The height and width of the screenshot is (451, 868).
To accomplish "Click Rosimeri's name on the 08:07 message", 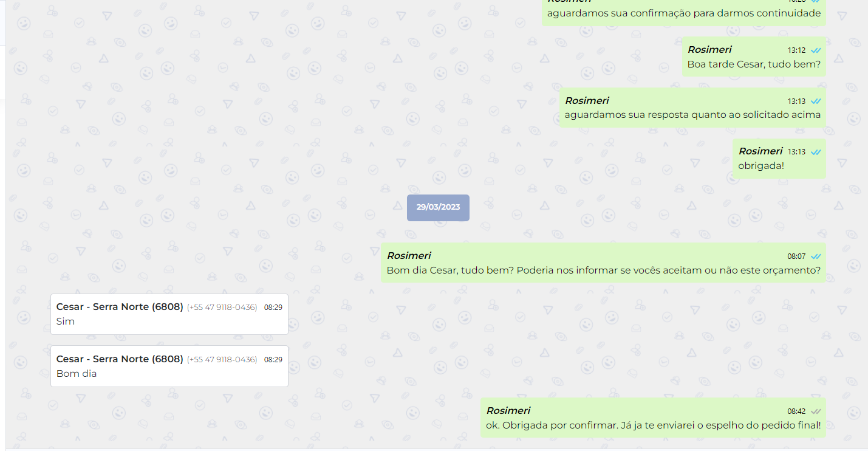I will tap(409, 256).
